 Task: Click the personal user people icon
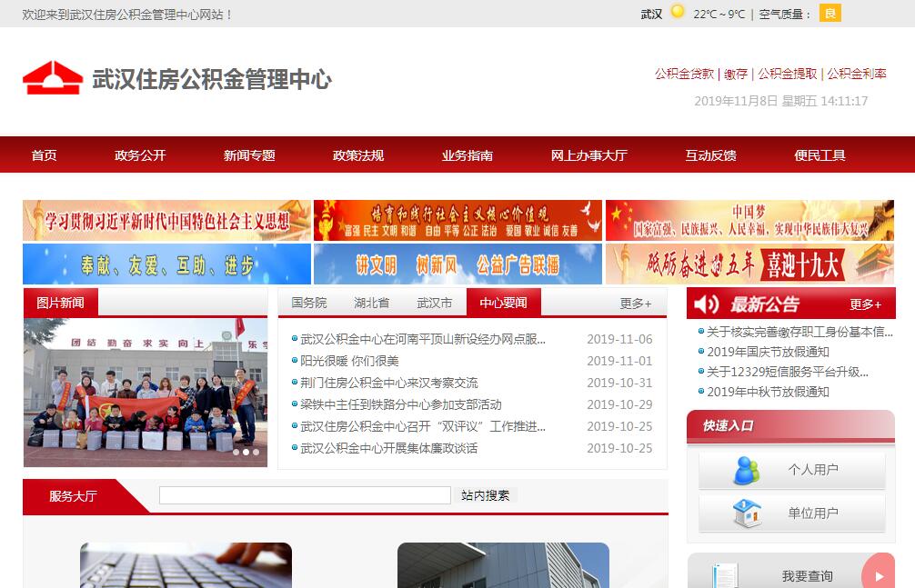(x=746, y=470)
